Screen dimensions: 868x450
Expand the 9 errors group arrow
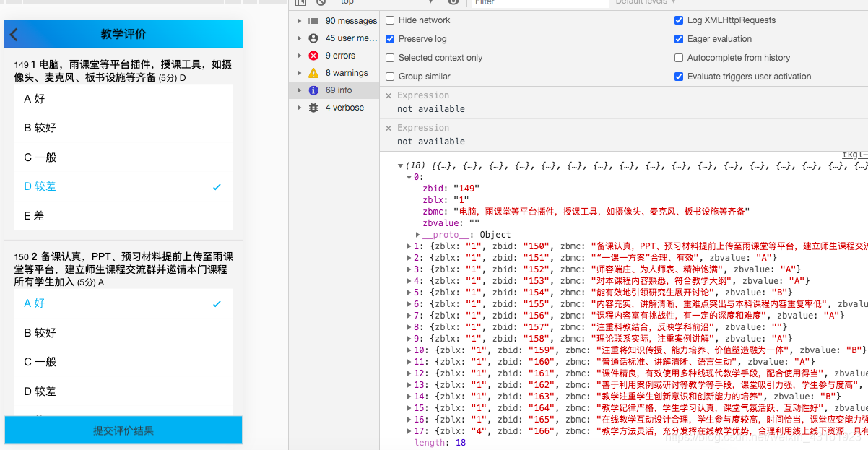coord(300,56)
